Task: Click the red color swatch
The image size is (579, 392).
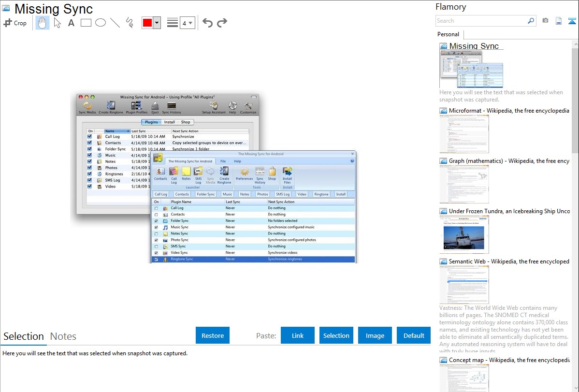Action: click(x=147, y=23)
